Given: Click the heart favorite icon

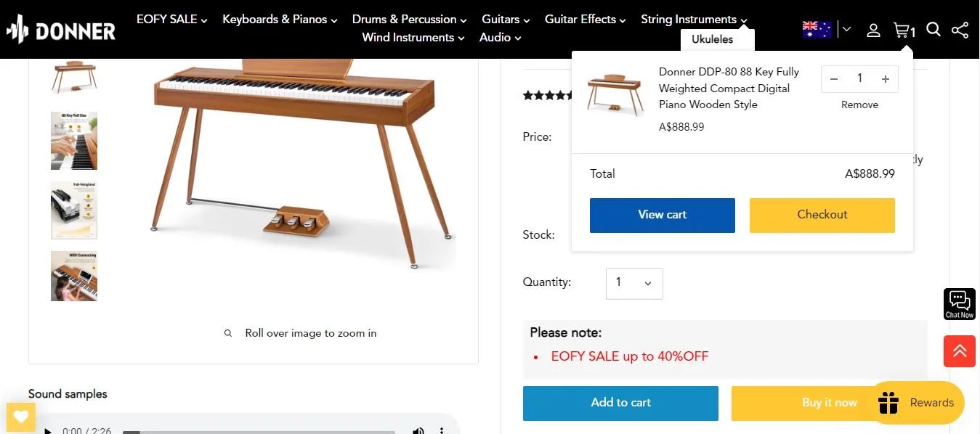Looking at the screenshot, I should pyautogui.click(x=20, y=417).
